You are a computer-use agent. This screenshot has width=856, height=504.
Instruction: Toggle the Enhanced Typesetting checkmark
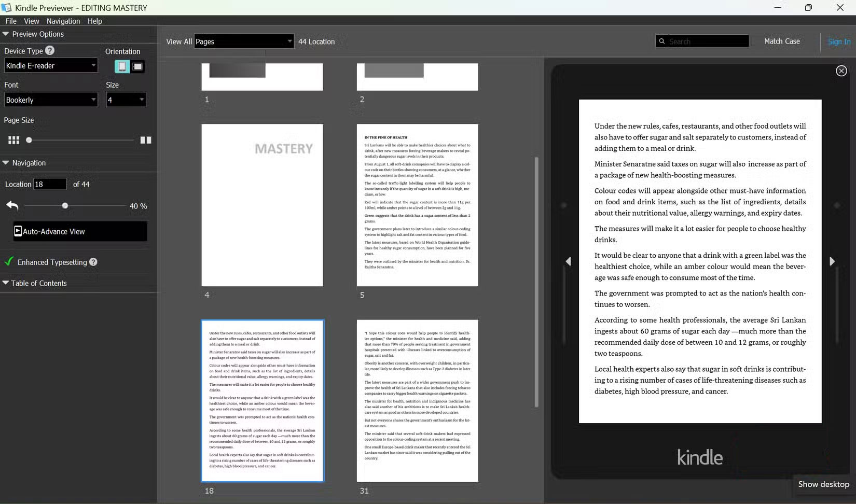click(8, 262)
